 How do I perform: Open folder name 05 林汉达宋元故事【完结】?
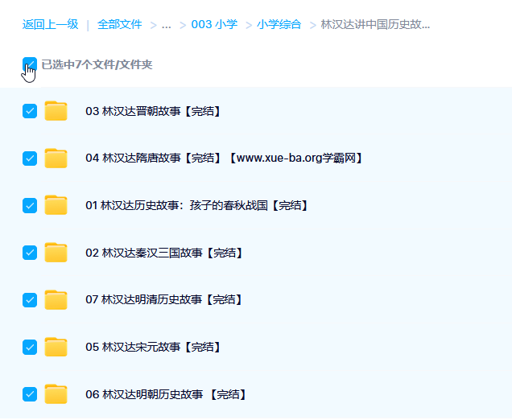tap(153, 347)
